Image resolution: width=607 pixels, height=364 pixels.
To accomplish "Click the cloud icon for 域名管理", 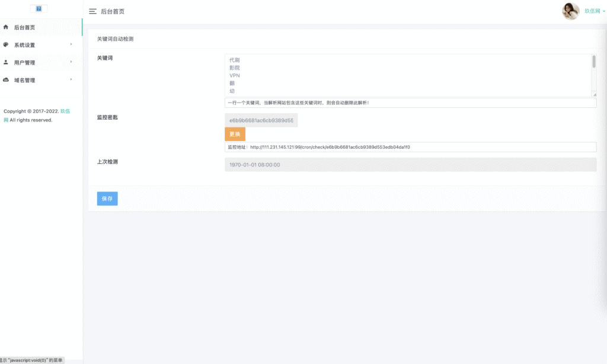I will pos(6,80).
